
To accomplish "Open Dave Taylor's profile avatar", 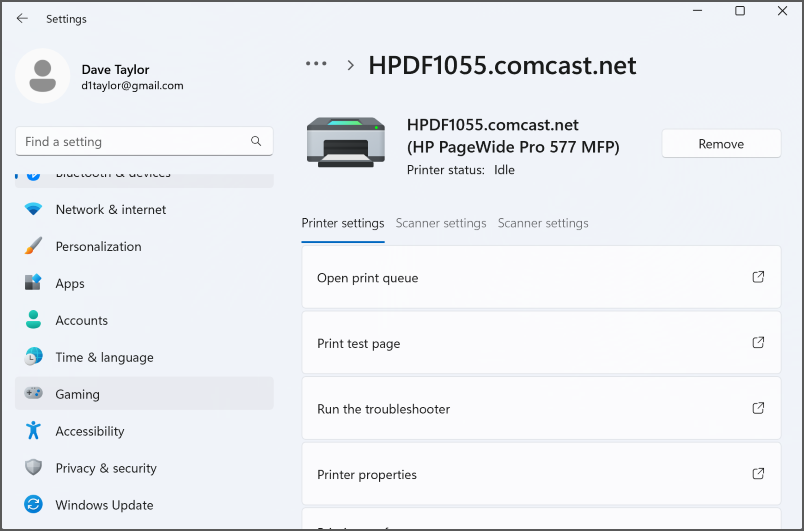I will [x=43, y=76].
